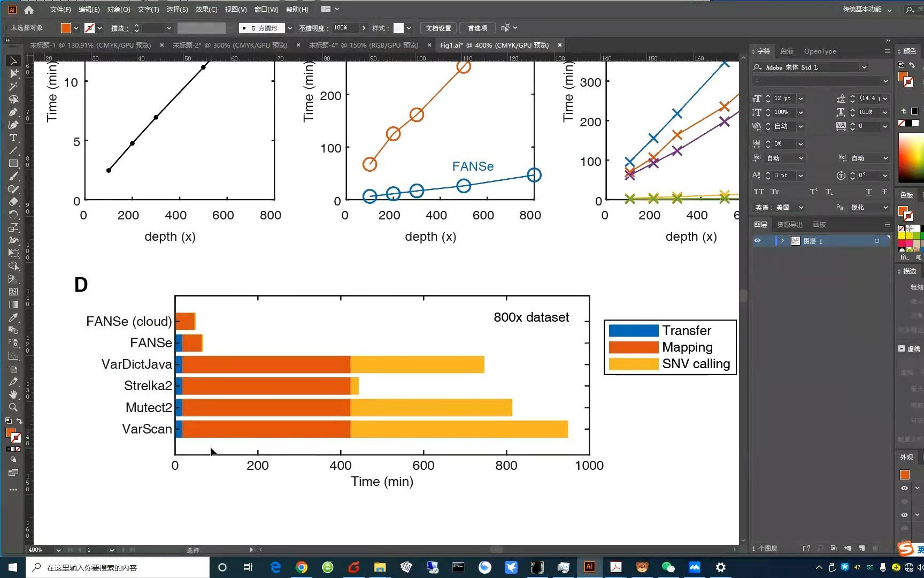Click the strikethrough text style icon

point(884,192)
